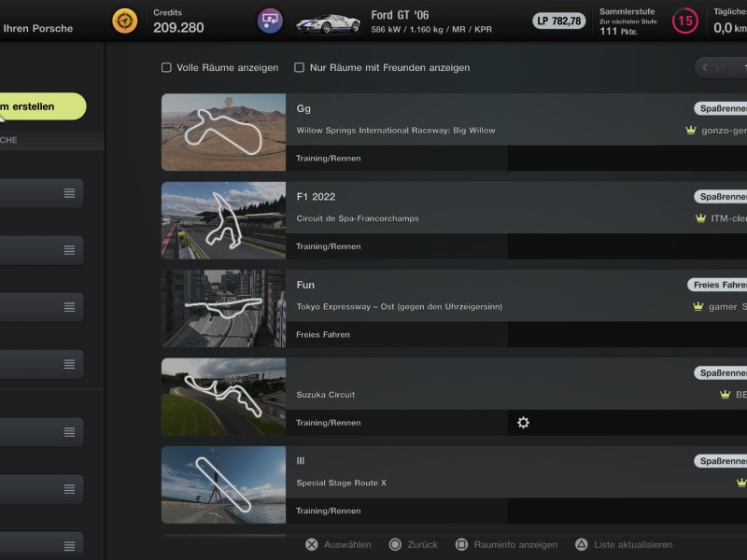Click the previous page arrow pager
This screenshot has height=560, width=747.
pos(706,67)
